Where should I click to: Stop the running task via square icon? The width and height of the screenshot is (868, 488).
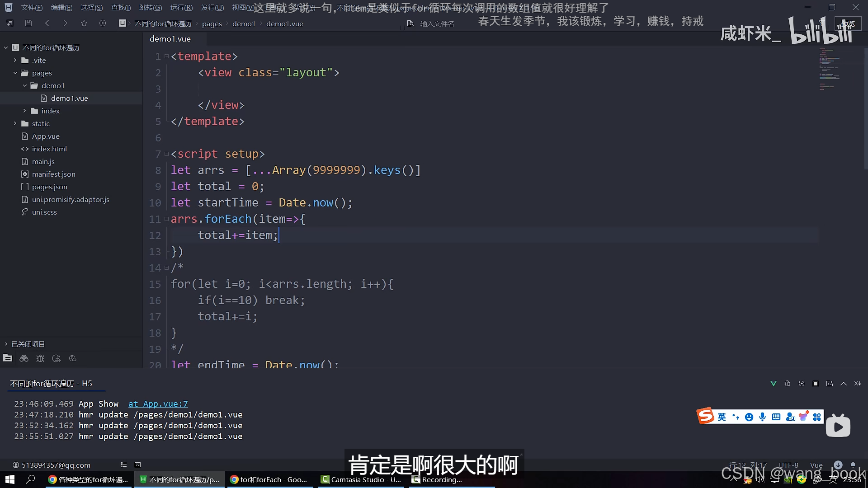click(x=816, y=384)
